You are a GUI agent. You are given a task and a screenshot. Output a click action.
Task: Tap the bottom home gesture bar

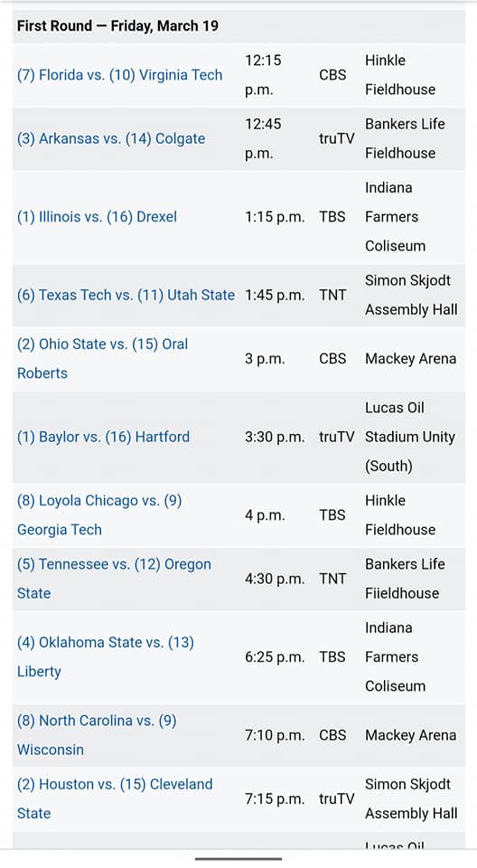[238, 859]
